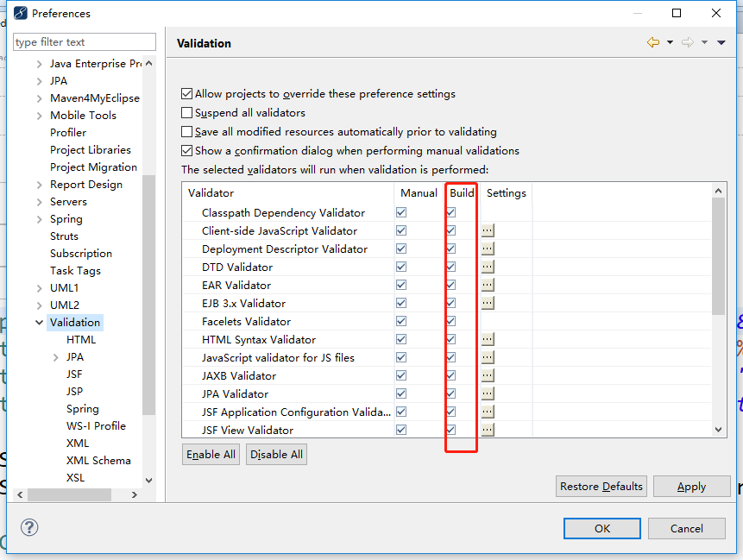Toggle Manual checkbox for Facelets Validator
The image size is (743, 560).
click(401, 321)
